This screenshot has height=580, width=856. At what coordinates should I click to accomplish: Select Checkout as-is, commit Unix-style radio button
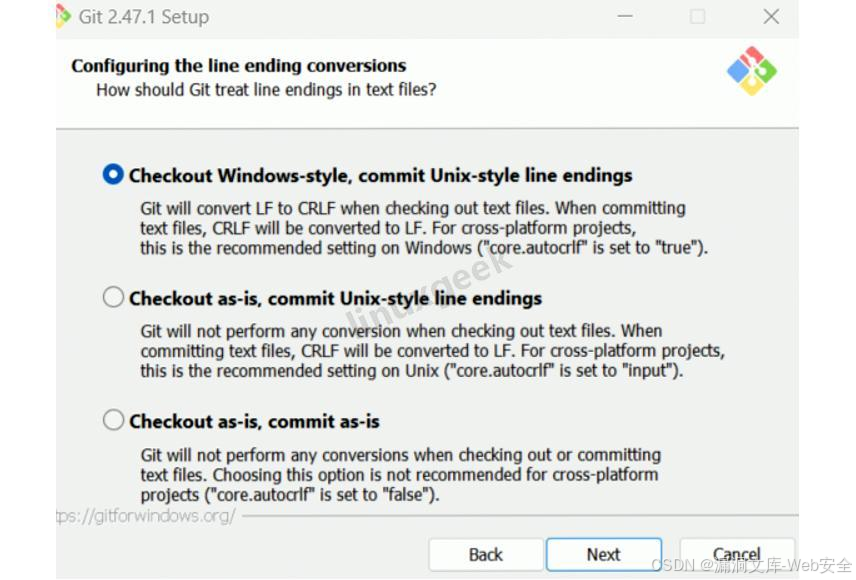[113, 298]
